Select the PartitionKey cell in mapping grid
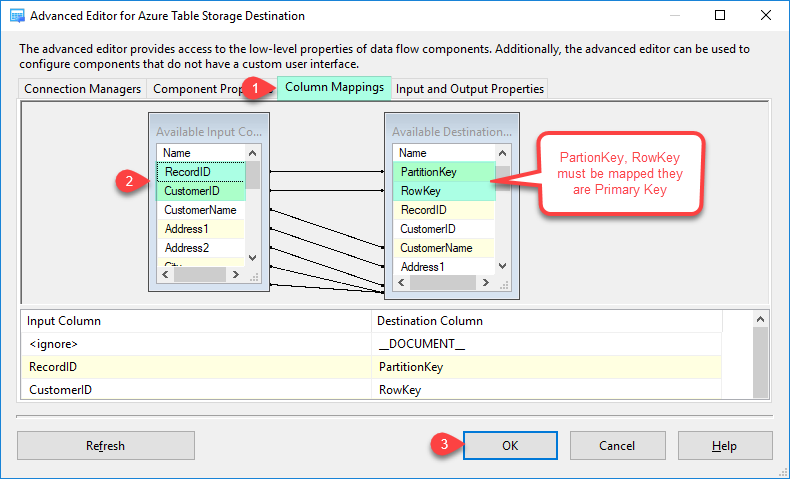Screen dimensions: 790x479 547,367
